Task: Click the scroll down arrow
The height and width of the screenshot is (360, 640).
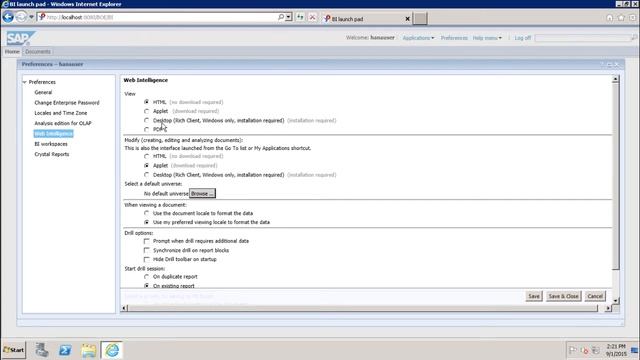Action: (x=616, y=300)
